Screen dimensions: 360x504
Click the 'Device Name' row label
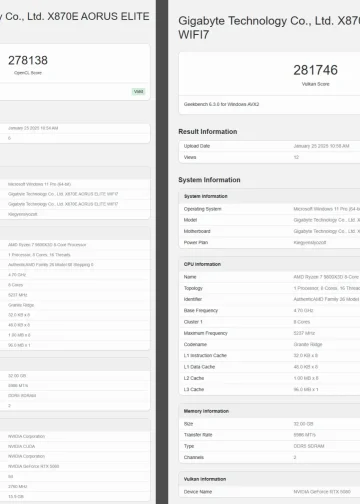(198, 492)
